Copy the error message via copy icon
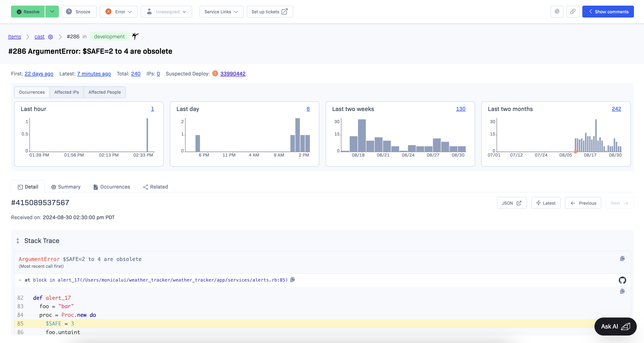The height and width of the screenshot is (343, 644). [x=622, y=258]
